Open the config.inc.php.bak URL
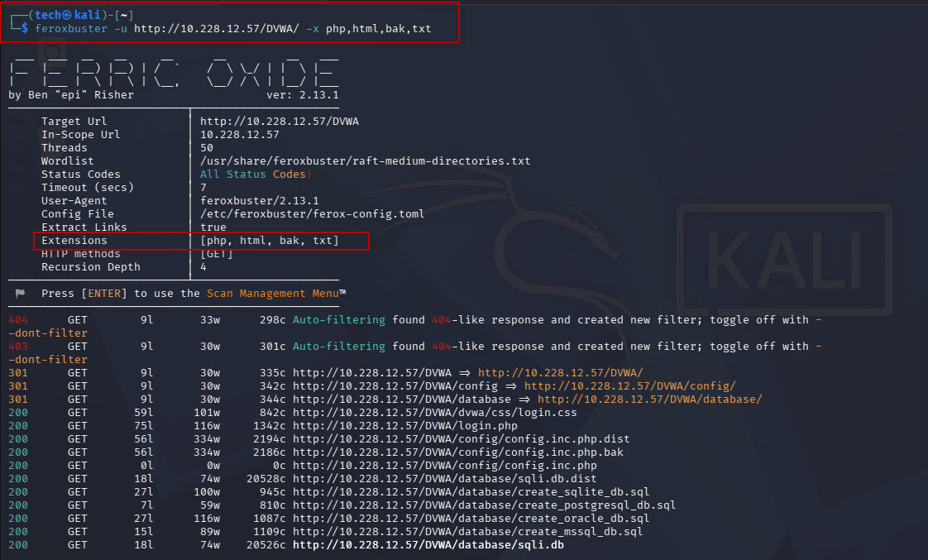The image size is (928, 560). [458, 452]
